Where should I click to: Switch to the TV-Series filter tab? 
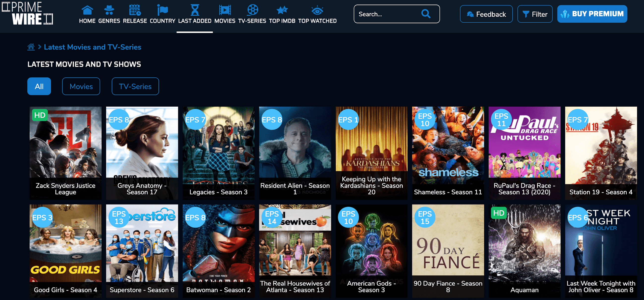click(x=135, y=86)
